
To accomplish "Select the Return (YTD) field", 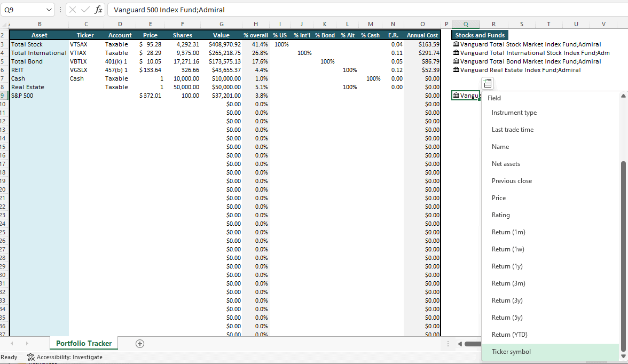I will pyautogui.click(x=550, y=335).
